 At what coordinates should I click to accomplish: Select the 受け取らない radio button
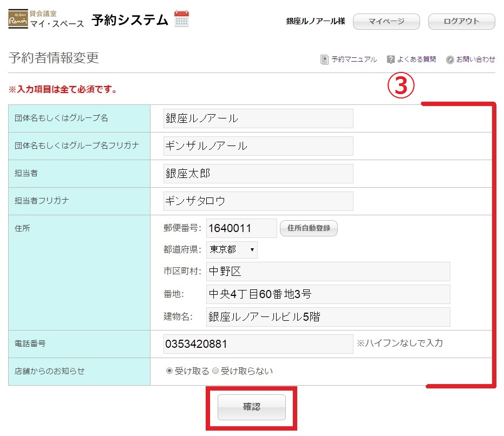(215, 371)
